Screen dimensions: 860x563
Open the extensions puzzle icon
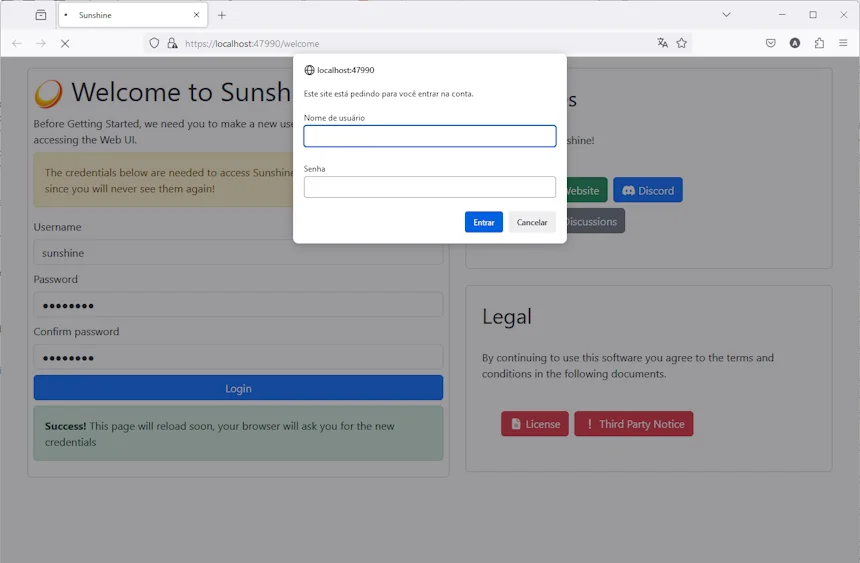pos(819,43)
